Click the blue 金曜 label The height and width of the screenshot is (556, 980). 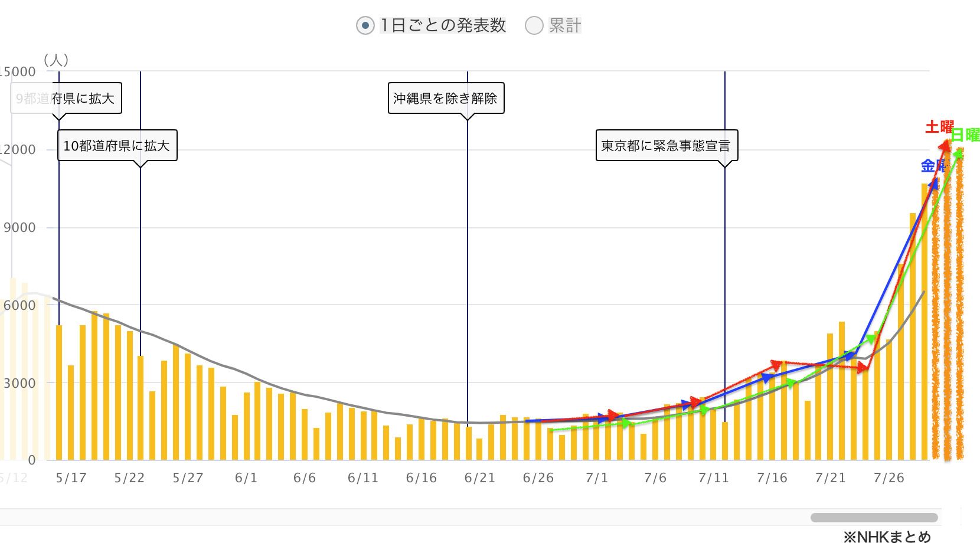click(933, 166)
